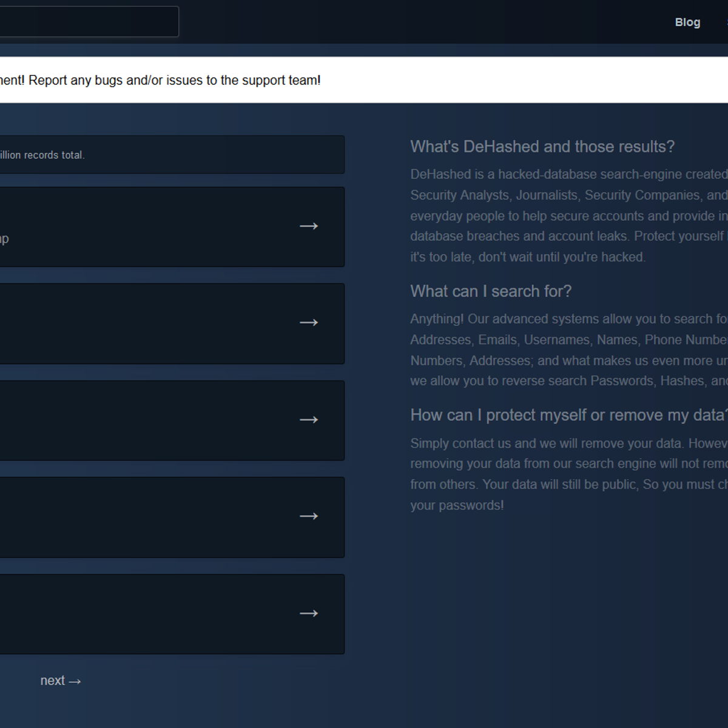The image size is (728, 728).
Task: Click the 'What can I search for?' heading
Action: pyautogui.click(x=490, y=291)
